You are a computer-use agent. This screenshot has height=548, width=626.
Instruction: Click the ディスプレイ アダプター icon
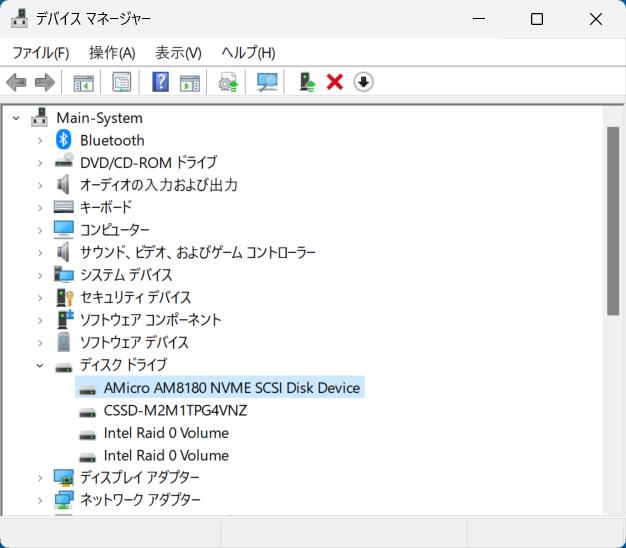click(x=64, y=477)
